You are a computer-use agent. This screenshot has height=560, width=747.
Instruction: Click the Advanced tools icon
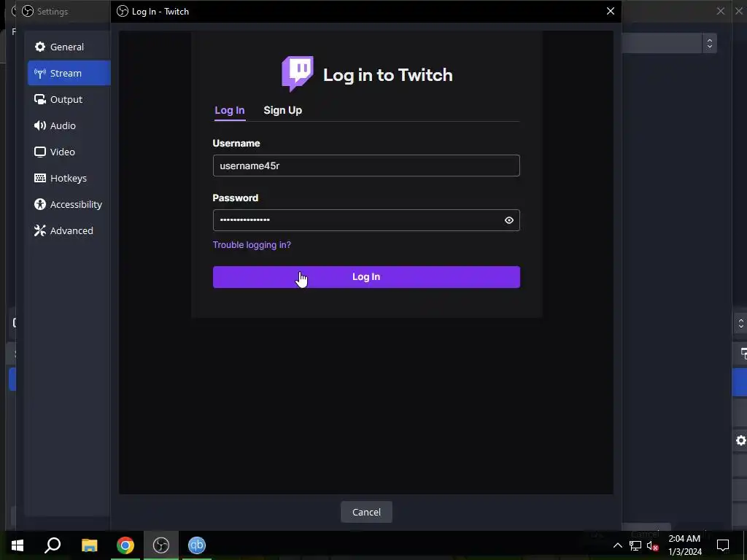pyautogui.click(x=40, y=230)
